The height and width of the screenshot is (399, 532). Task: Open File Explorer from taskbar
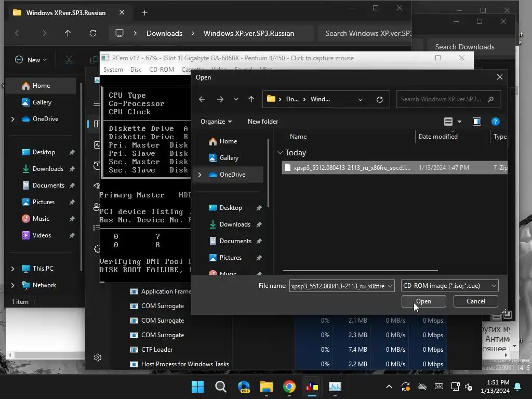coord(267,387)
